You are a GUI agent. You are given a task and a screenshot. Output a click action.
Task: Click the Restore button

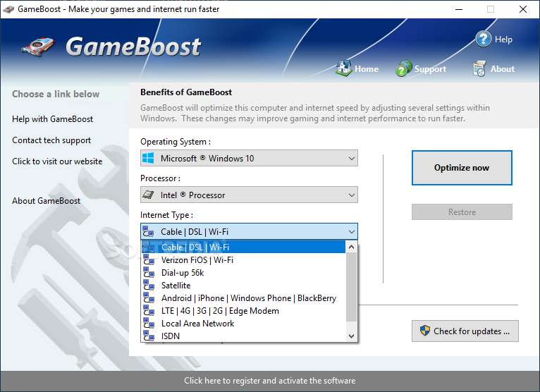coord(462,212)
